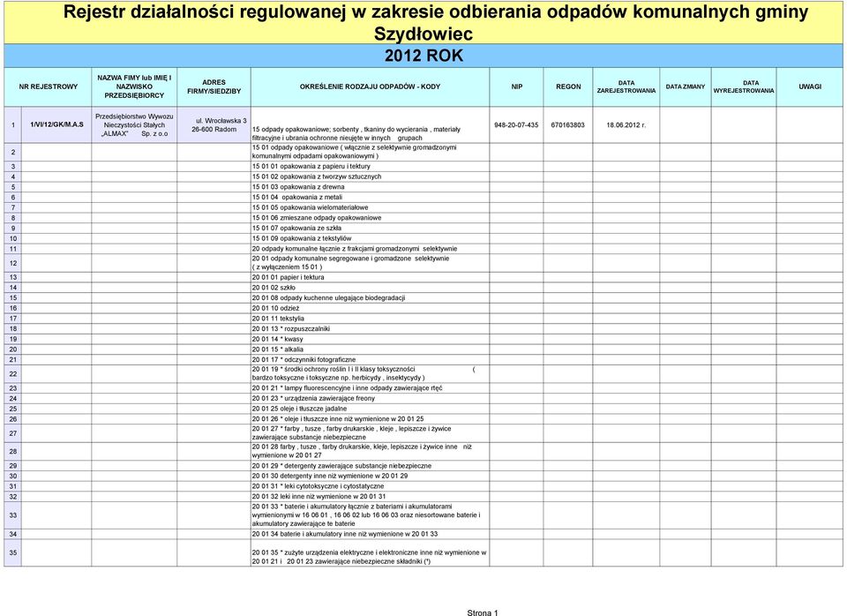
Task: Click '15 01 09 opakowania z tekstyliów'
Action: click(x=370, y=238)
